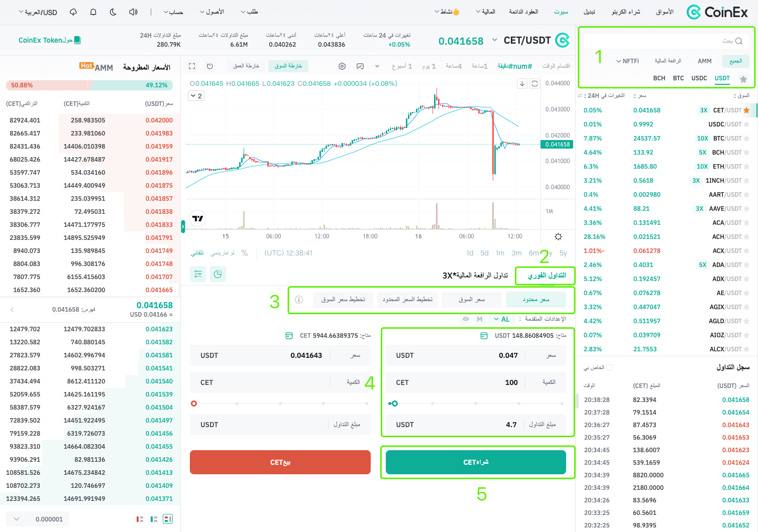Click the TradingView logo on chart

(198, 218)
